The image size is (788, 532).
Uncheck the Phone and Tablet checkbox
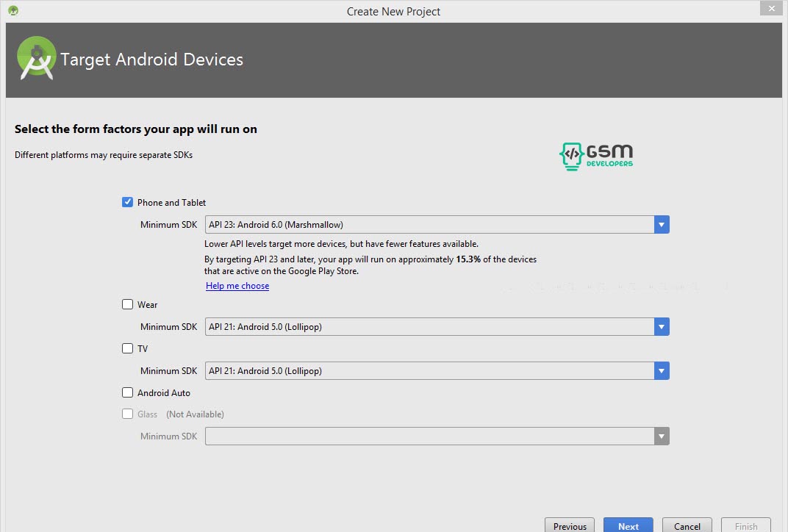(x=128, y=202)
